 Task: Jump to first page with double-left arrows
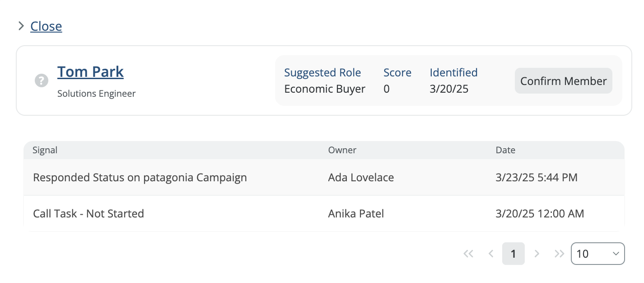[x=468, y=254]
